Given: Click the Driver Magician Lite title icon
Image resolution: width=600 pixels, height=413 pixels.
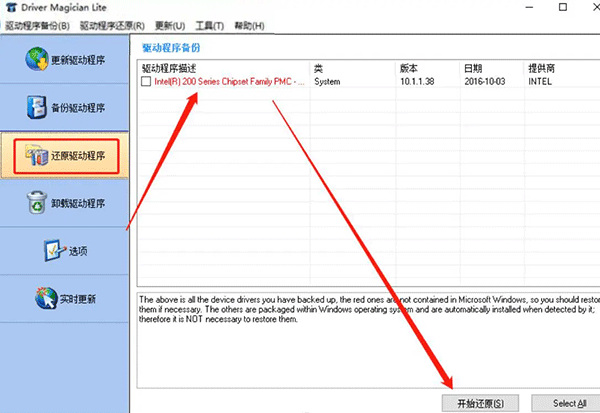Looking at the screenshot, I should point(9,8).
